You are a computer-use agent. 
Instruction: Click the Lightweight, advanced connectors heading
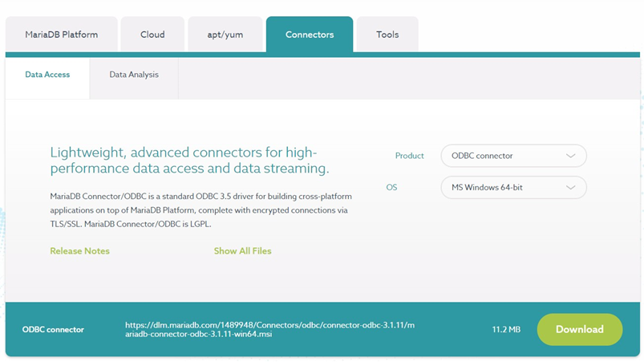click(x=189, y=161)
